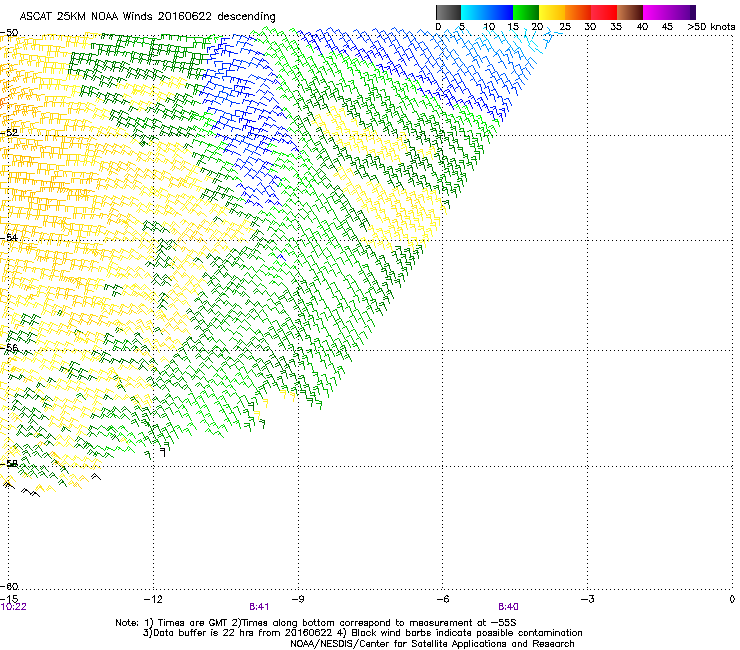The image size is (740, 650).
Task: Click the "NOAA/NESDIS/Center for Satellite Applications and Research" credit
Action: pos(432,644)
